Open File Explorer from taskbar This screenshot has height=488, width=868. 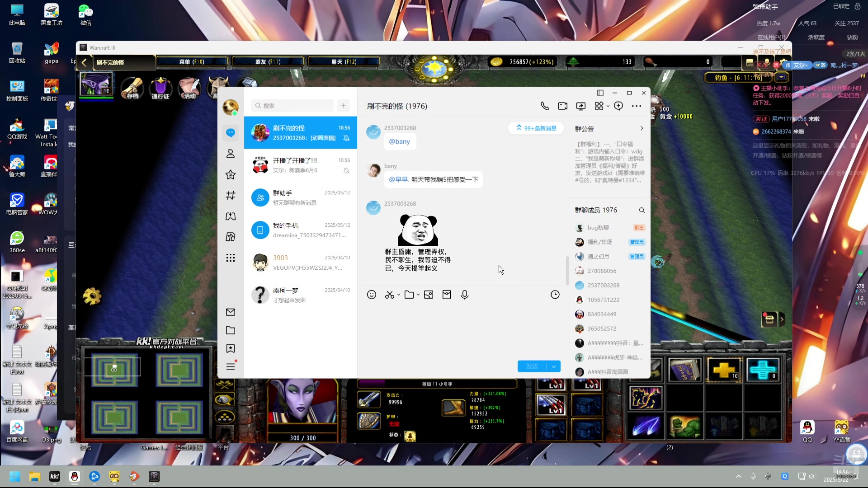click(x=35, y=476)
